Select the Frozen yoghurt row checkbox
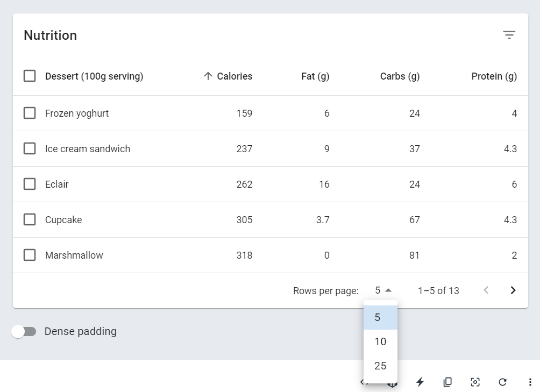Screen dimensions: 540x392 [x=30, y=113]
